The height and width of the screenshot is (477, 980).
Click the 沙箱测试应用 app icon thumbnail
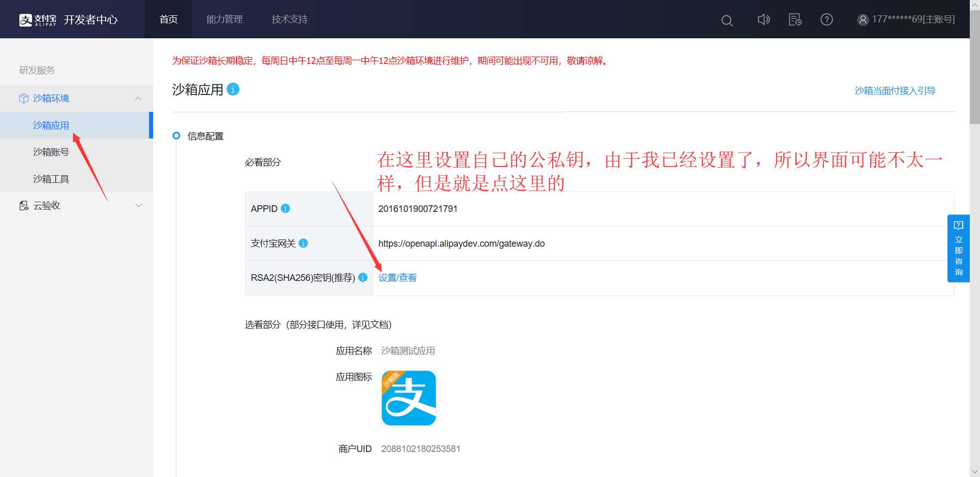[408, 398]
